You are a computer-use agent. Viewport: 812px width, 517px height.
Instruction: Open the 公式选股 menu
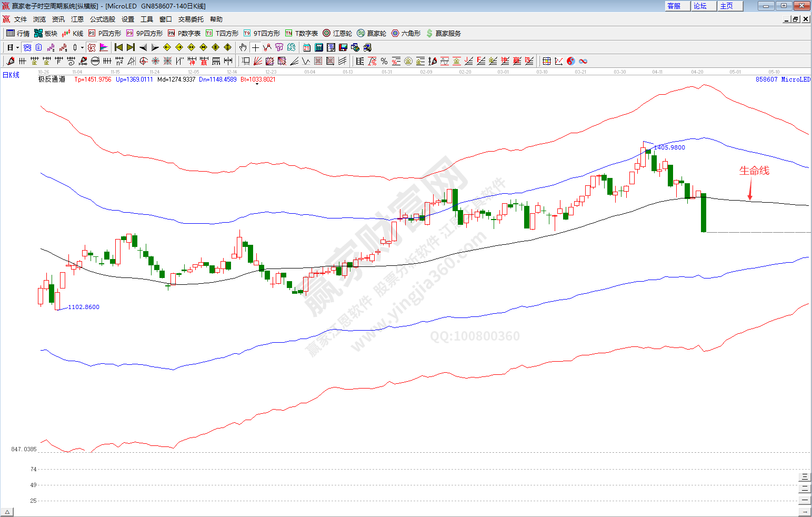pos(102,19)
